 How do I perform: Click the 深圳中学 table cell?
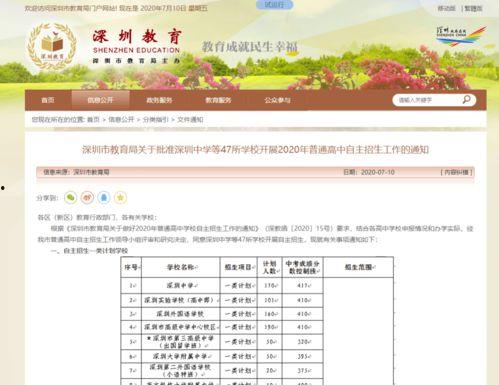[181, 285]
